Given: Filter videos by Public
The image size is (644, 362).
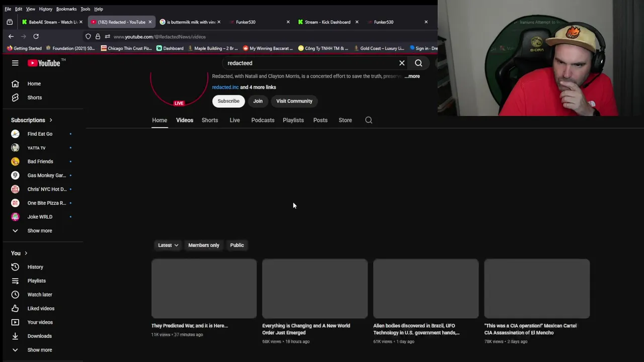Looking at the screenshot, I should click(237, 245).
